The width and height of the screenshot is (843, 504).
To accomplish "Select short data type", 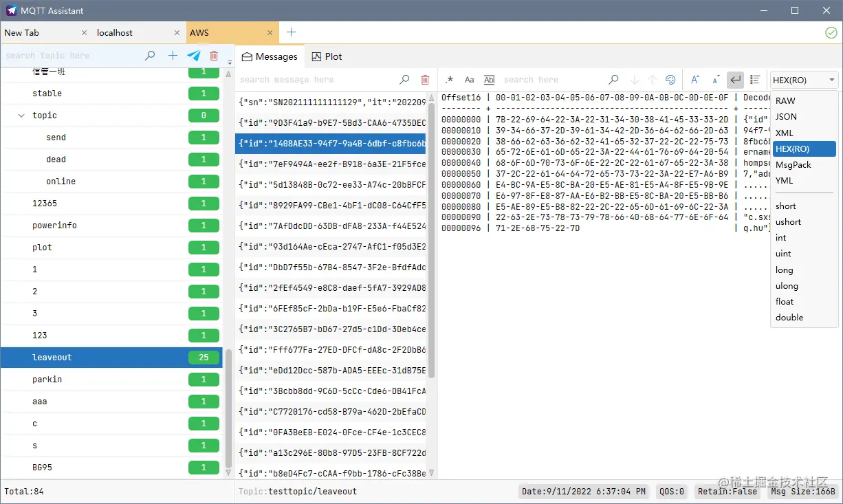I will [x=804, y=206].
